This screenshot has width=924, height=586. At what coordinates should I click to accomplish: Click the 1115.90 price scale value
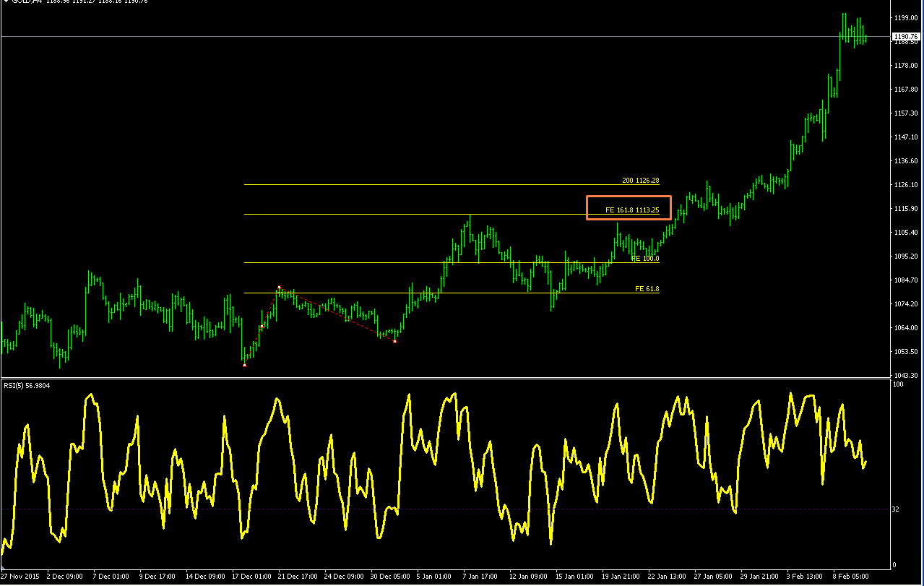pyautogui.click(x=905, y=209)
